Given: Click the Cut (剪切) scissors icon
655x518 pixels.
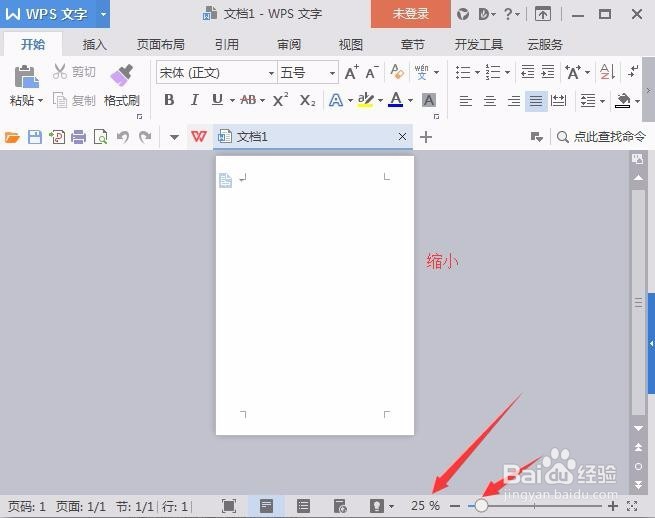Looking at the screenshot, I should click(x=60, y=71).
